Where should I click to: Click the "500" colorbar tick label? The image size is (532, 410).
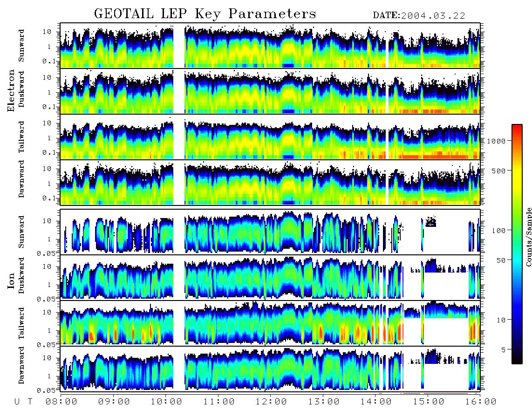498,171
